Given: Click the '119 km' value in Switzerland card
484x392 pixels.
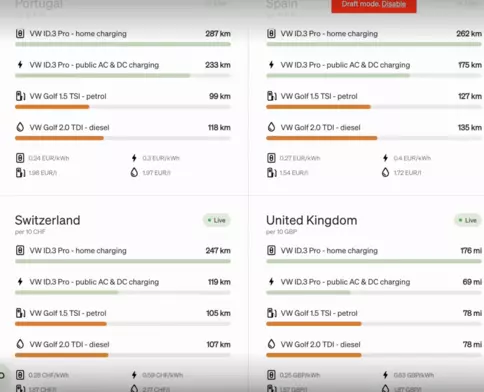Looking at the screenshot, I should (219, 282).
